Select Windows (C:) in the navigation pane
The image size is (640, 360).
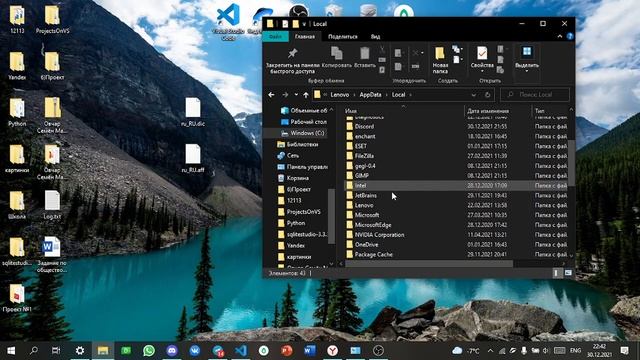[302, 133]
